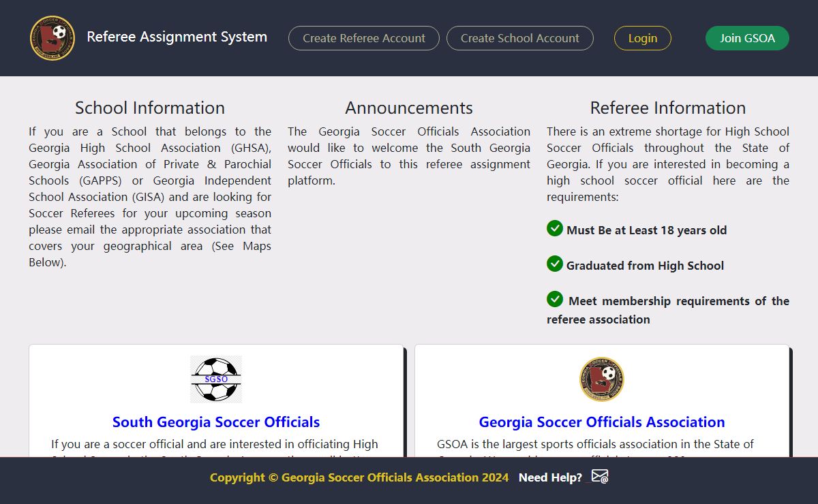Click green checkmark beside 18 years old
818x504 pixels.
click(555, 228)
